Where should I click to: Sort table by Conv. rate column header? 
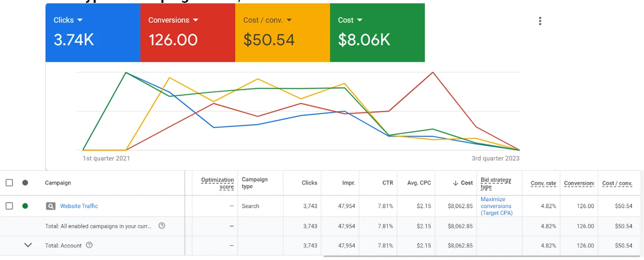[543, 183]
